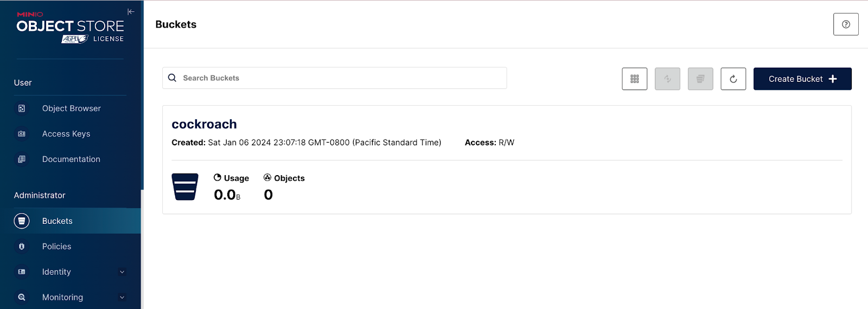Go to Monitoring in the sidebar
868x309 pixels.
62,298
